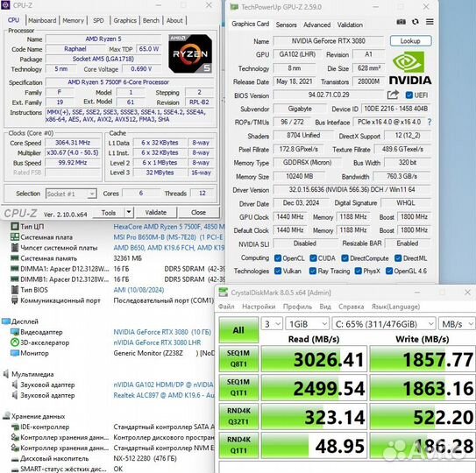Click Тип BIOS row icon
476x473 pixels.
15,290
